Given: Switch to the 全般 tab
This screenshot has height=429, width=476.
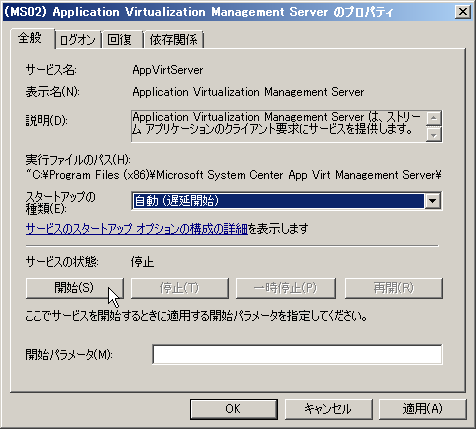Looking at the screenshot, I should 32,38.
